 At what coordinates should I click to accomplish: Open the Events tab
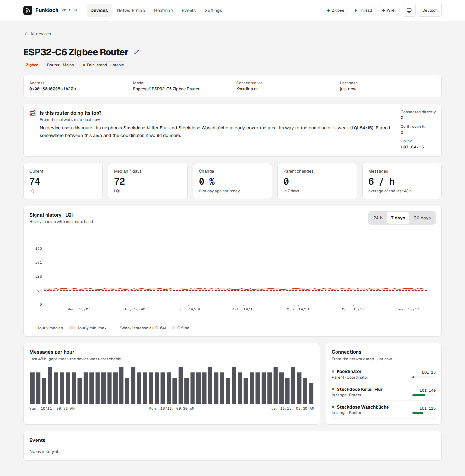(x=189, y=10)
